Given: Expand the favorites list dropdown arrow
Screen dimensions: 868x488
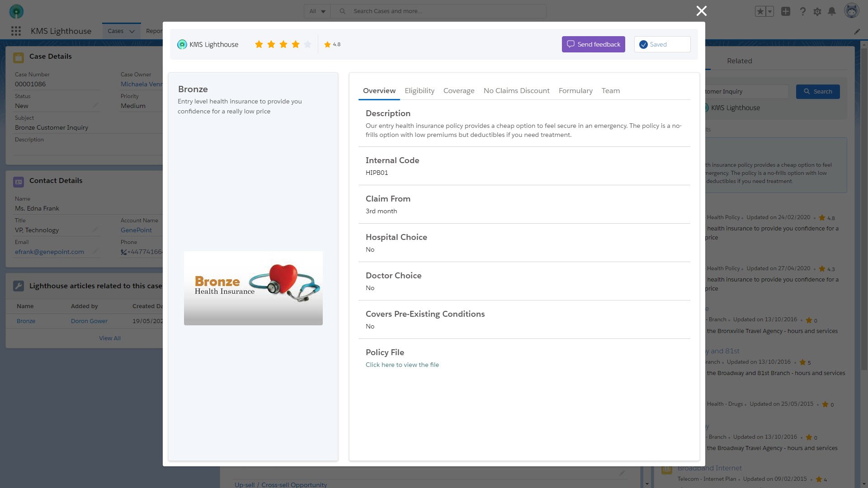Looking at the screenshot, I should (x=770, y=11).
